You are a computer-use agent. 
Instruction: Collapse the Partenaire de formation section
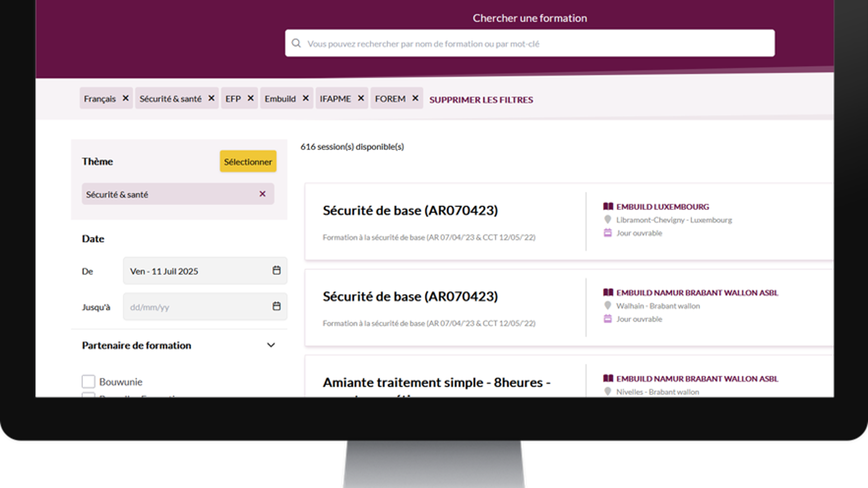point(271,345)
